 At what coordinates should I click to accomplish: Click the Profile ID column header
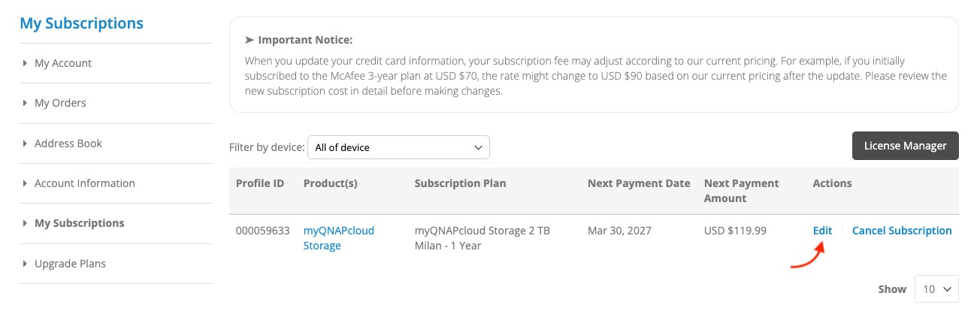[x=260, y=183]
